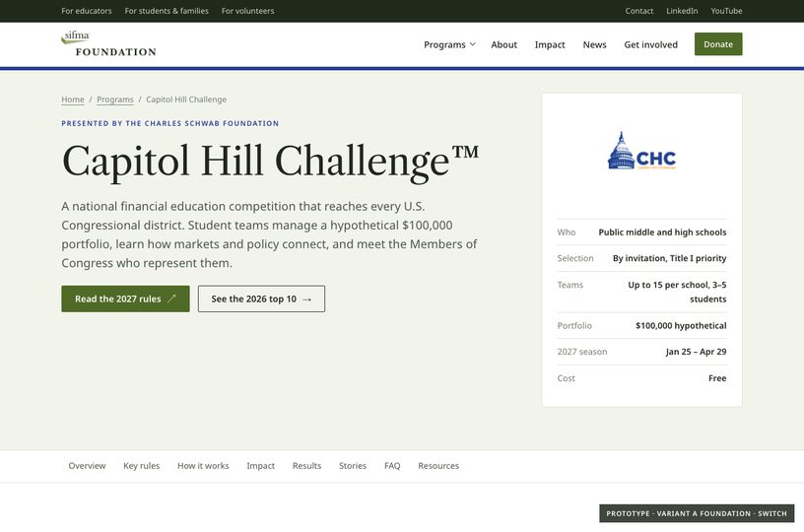Click the 'Free' cost value

point(717,378)
